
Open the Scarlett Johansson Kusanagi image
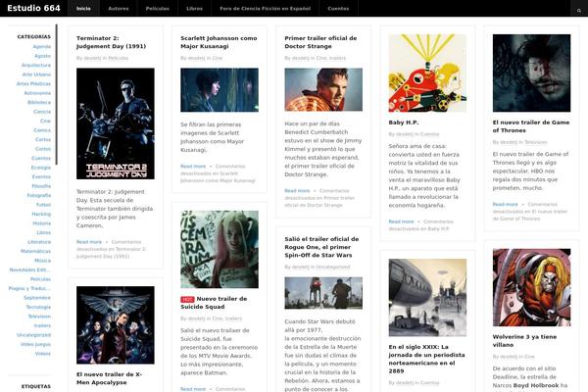click(220, 90)
